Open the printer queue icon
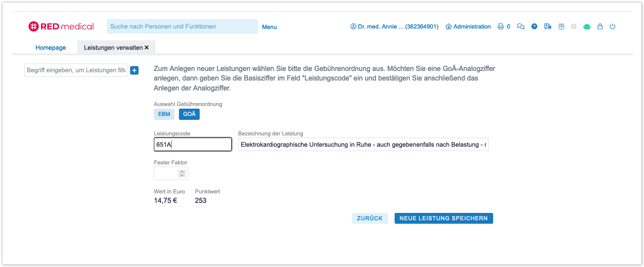Viewport: 644px width, 267px height. 501,26
